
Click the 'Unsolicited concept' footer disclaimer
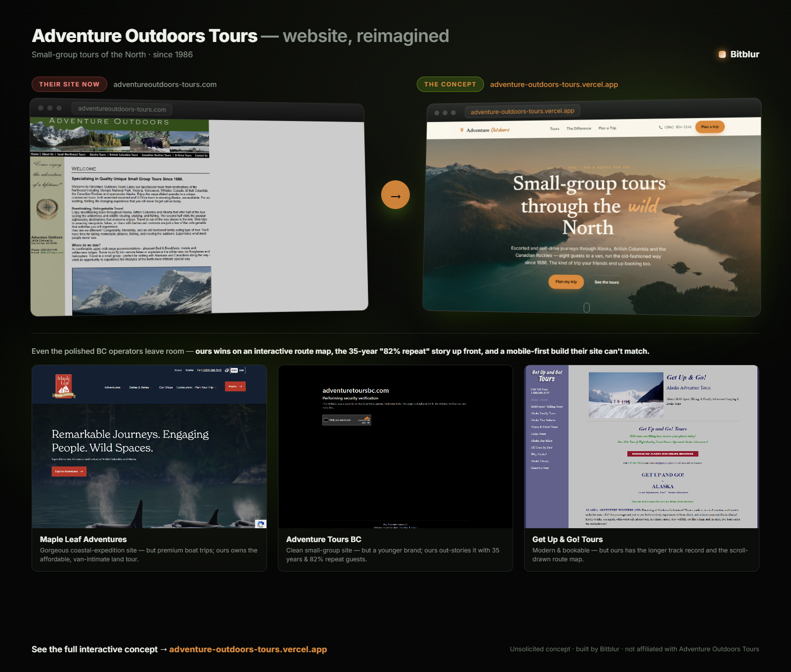634,649
